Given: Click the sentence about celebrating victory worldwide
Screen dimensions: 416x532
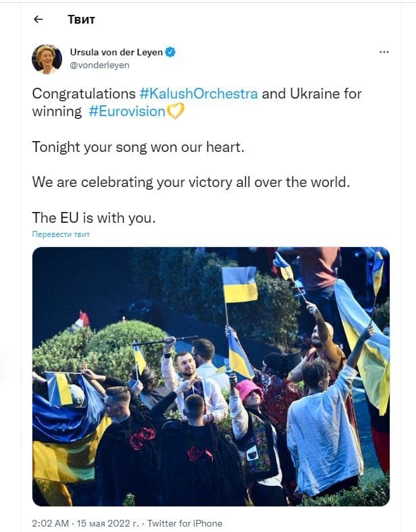Looking at the screenshot, I should click(x=191, y=182).
